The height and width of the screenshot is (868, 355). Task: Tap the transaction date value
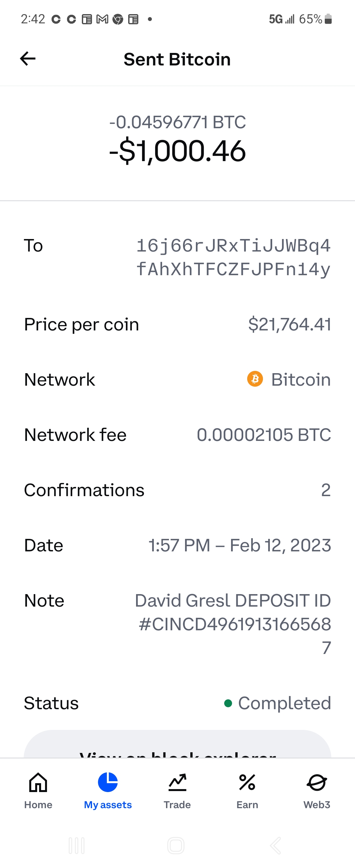coord(240,545)
